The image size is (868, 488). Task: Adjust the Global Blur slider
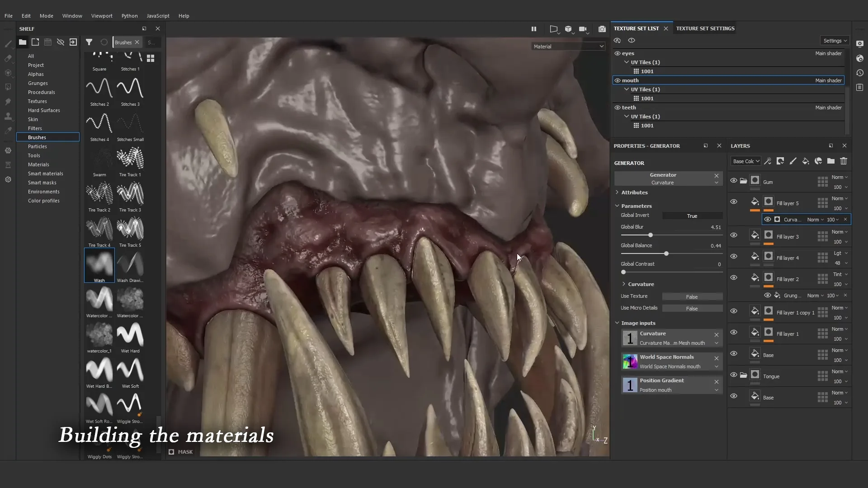[x=651, y=235]
